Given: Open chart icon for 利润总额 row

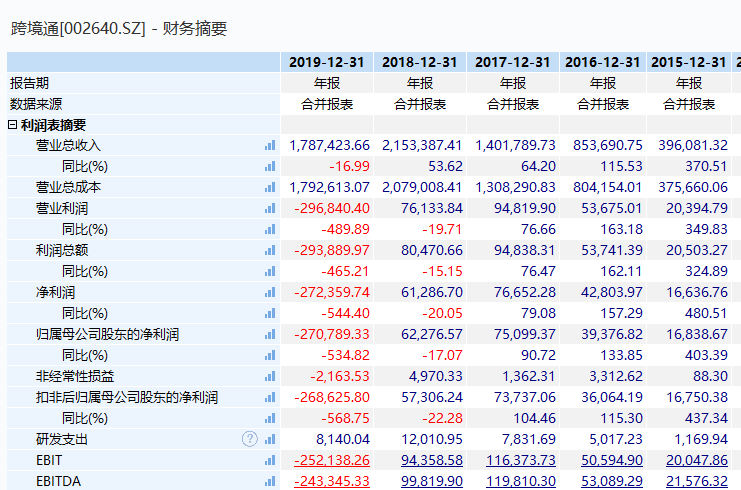Looking at the screenshot, I should [270, 250].
